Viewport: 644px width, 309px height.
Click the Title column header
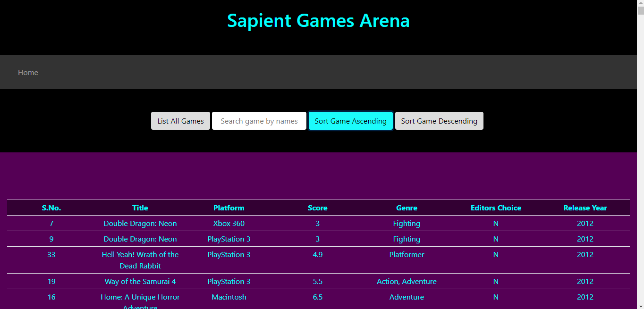pos(140,208)
